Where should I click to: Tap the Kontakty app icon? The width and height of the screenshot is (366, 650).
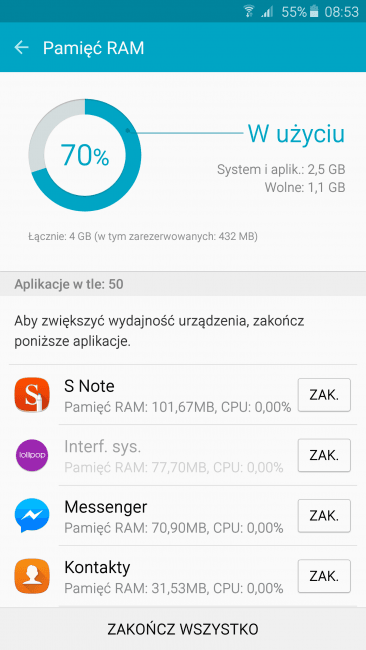click(x=32, y=576)
